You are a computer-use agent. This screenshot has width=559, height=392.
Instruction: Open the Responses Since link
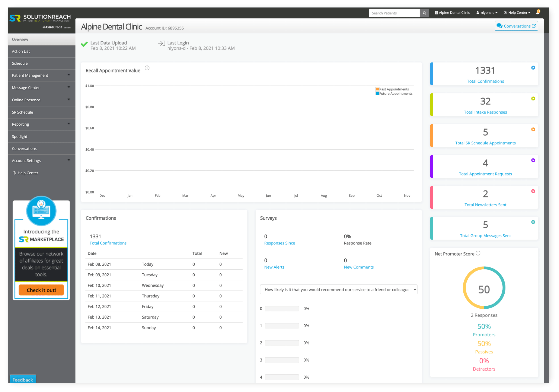click(279, 243)
